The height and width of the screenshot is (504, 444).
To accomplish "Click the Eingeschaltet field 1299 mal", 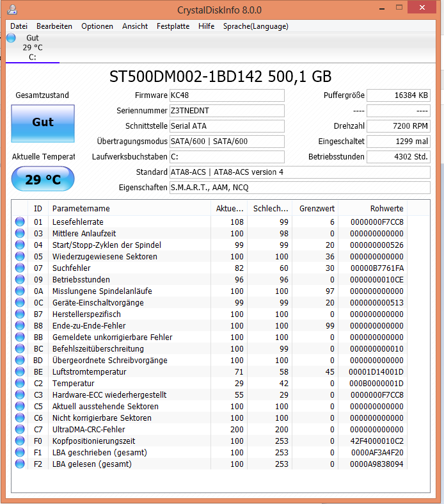I will [399, 142].
